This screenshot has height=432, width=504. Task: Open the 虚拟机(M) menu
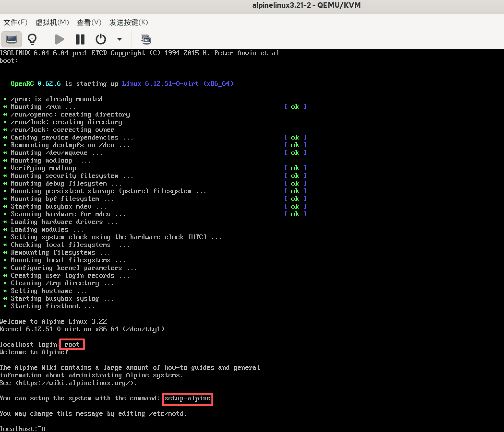click(52, 22)
